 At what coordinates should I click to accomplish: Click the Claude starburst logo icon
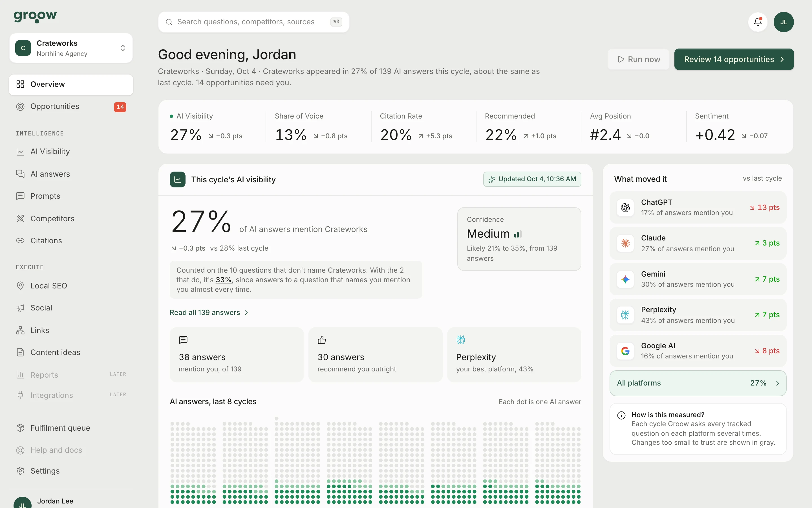click(625, 243)
